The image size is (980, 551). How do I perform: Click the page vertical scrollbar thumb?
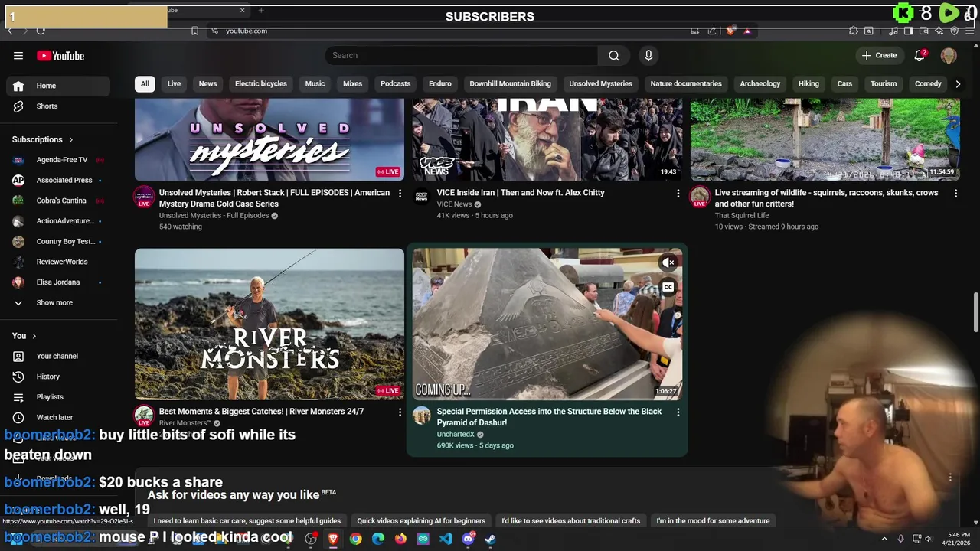[975, 312]
